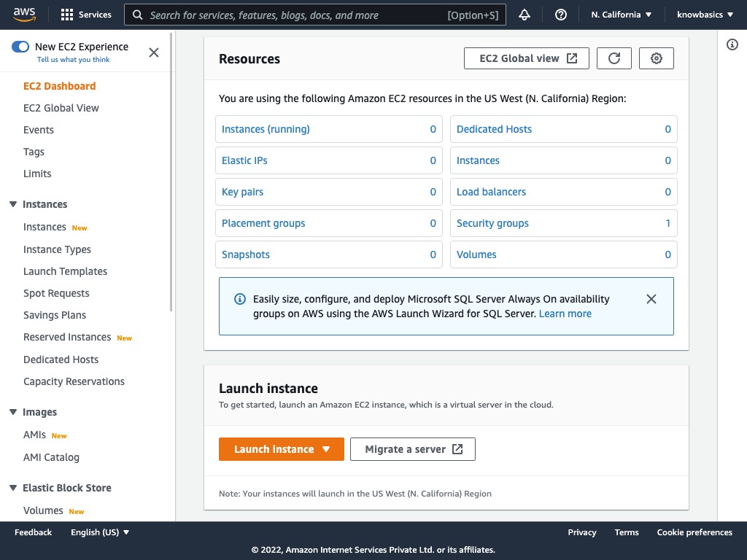Open Savings Plans in sidebar
Screen dimensions: 747x560
coord(55,315)
